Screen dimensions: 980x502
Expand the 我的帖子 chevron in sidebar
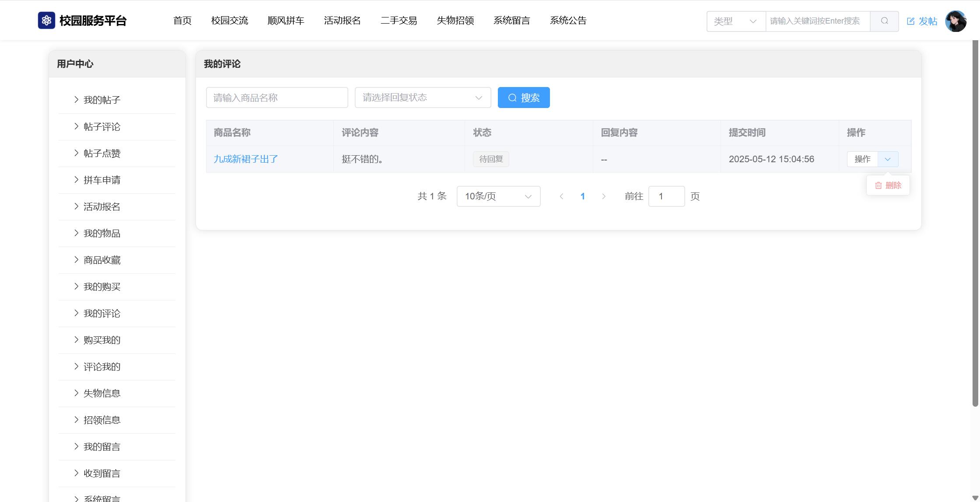click(76, 100)
